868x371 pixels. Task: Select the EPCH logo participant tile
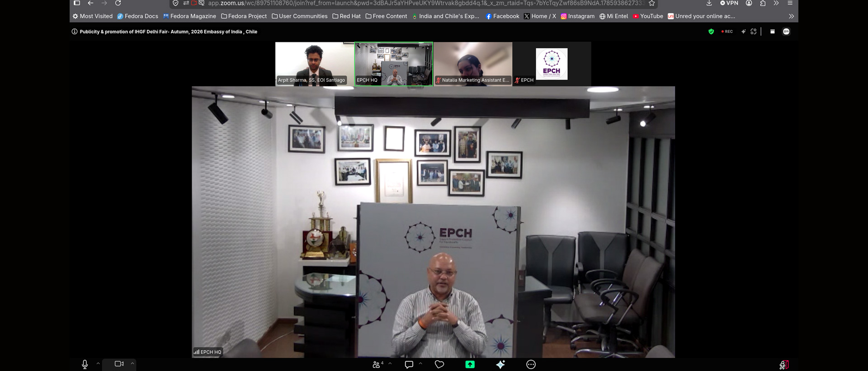point(552,64)
